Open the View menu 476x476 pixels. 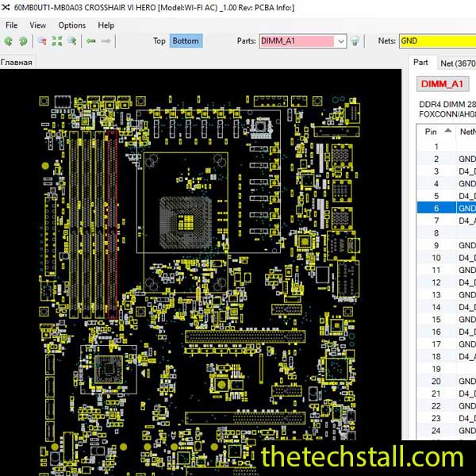pos(38,25)
